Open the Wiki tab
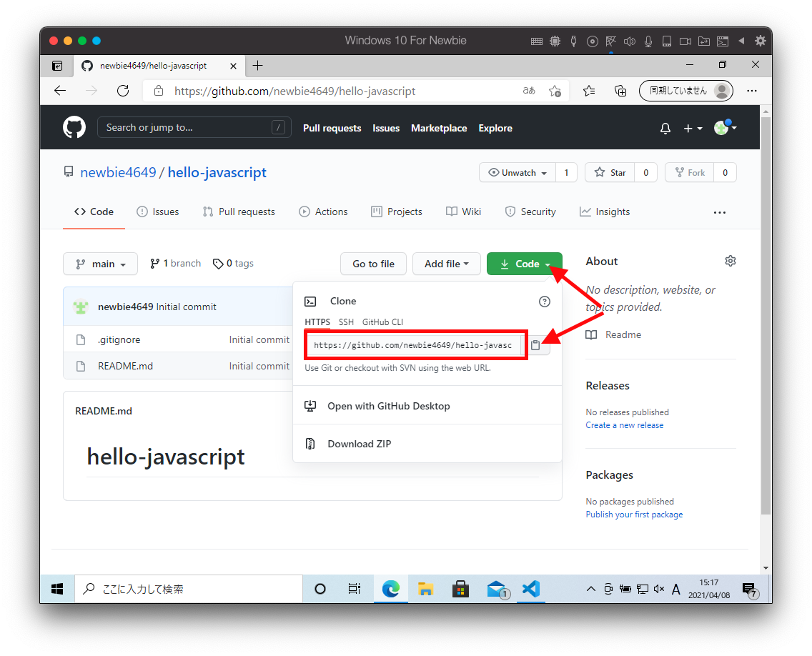Viewport: 812px width, 656px height. tap(463, 212)
